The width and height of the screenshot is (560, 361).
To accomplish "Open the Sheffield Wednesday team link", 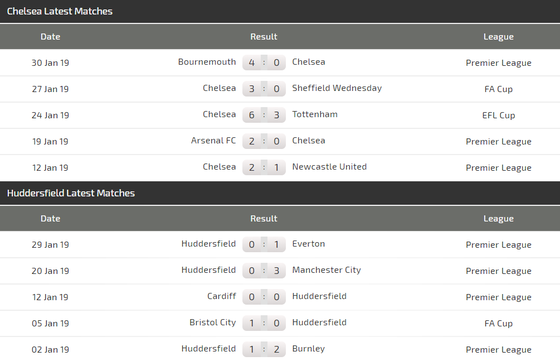I will click(337, 88).
